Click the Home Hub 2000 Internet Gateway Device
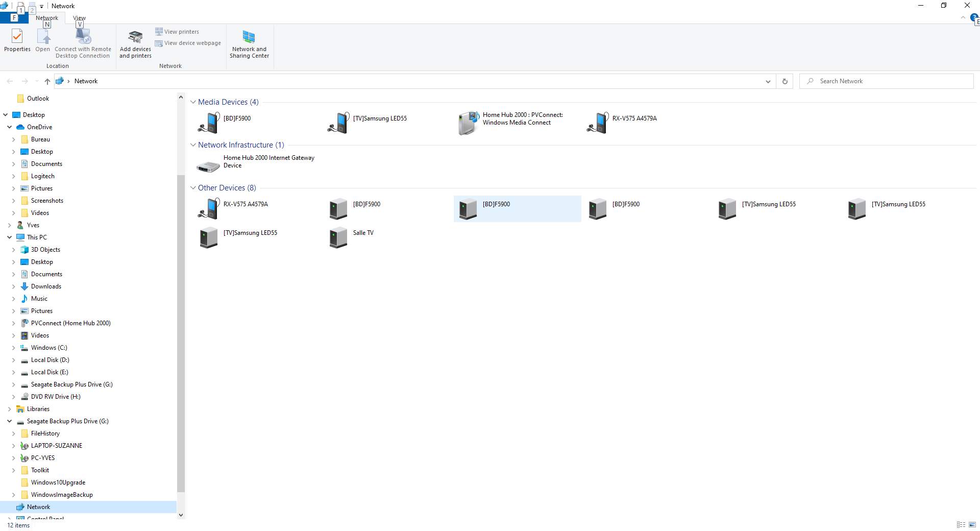The width and height of the screenshot is (980, 531). coord(255,162)
